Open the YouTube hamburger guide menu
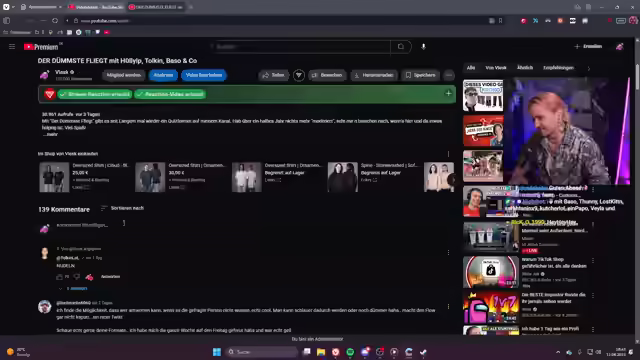640x360 pixels. point(12,47)
